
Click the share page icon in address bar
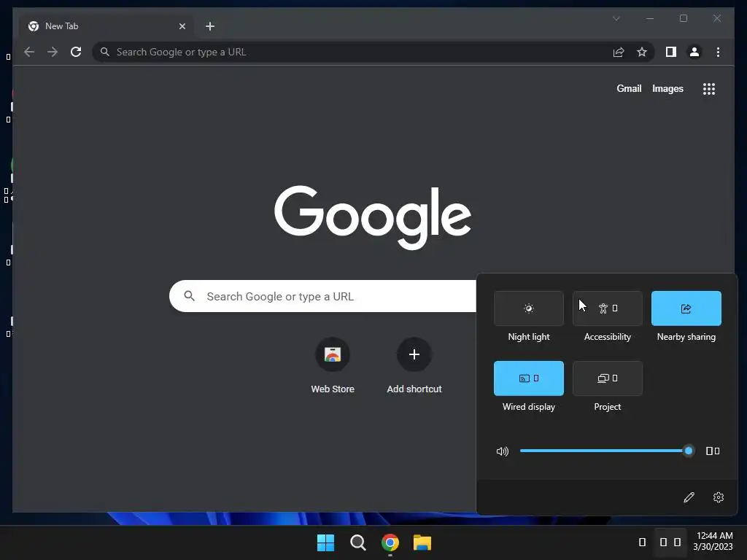click(619, 52)
